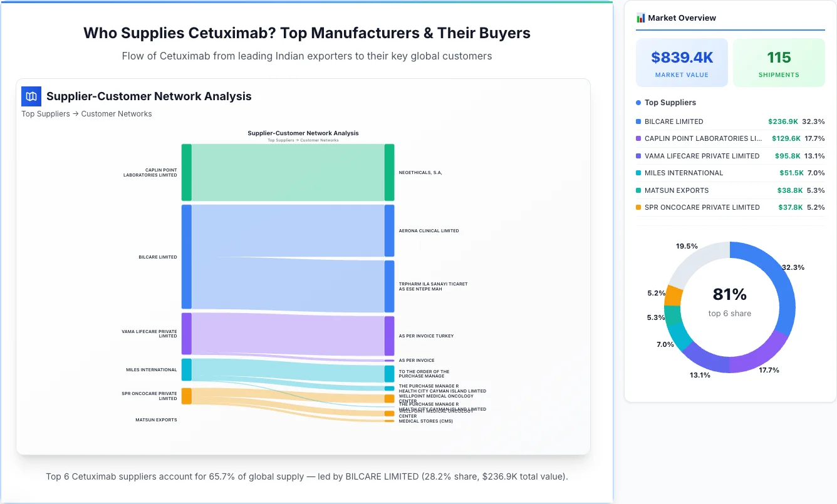Open the $839.4K Market Value card
This screenshot has width=837, height=504.
tap(682, 62)
